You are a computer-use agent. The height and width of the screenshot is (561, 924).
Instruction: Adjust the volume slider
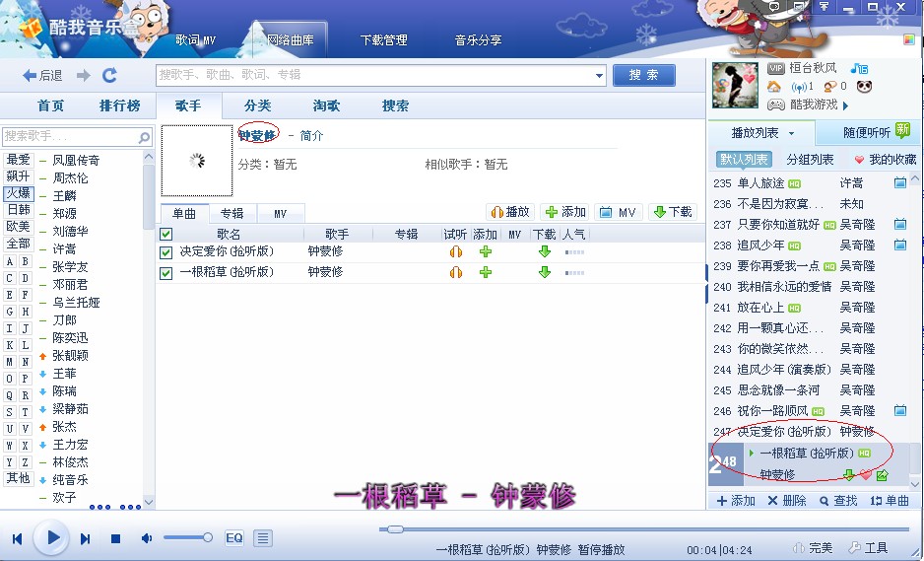[x=188, y=537]
